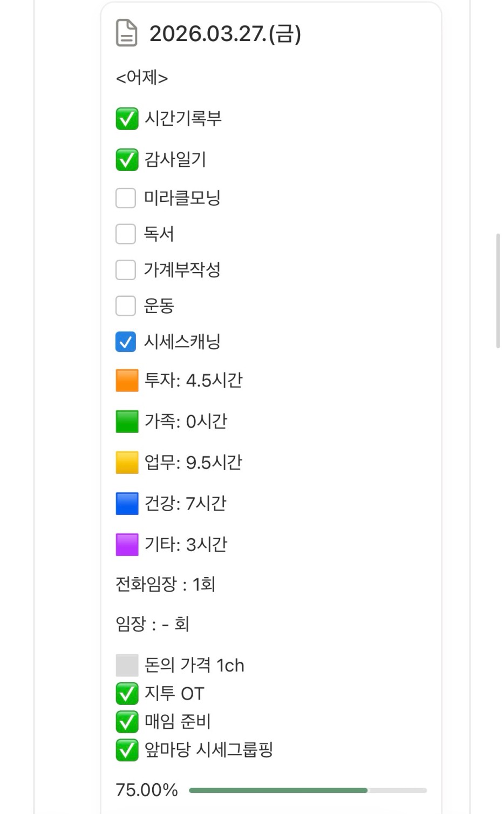
Task: Click the vertical scrollbar on the right edge
Action: (498, 291)
